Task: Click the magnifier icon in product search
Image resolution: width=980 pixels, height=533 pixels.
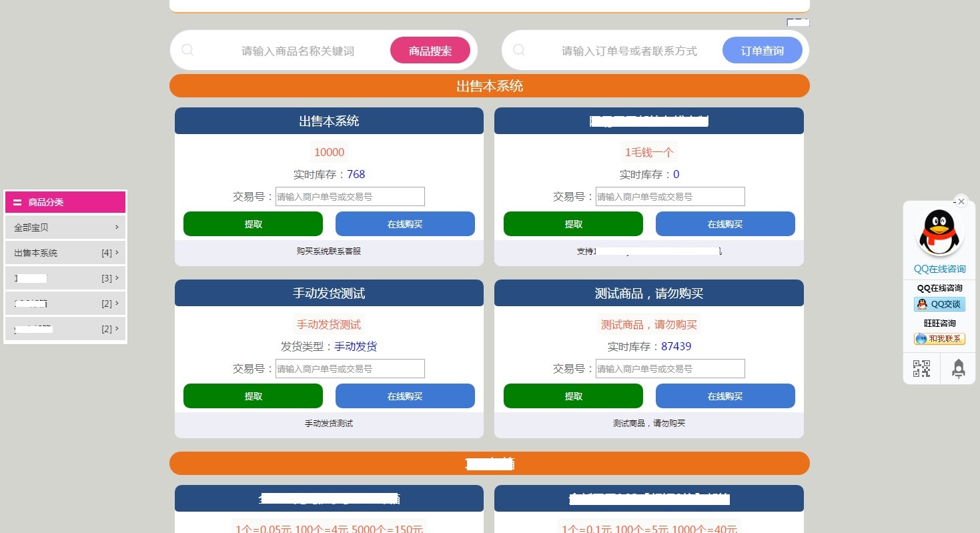Action: pyautogui.click(x=187, y=50)
